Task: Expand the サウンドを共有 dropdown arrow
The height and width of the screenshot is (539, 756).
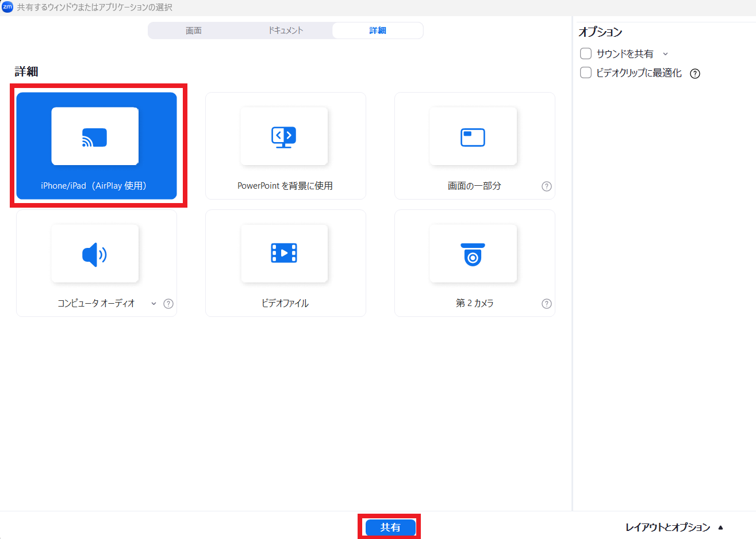Action: 666,54
